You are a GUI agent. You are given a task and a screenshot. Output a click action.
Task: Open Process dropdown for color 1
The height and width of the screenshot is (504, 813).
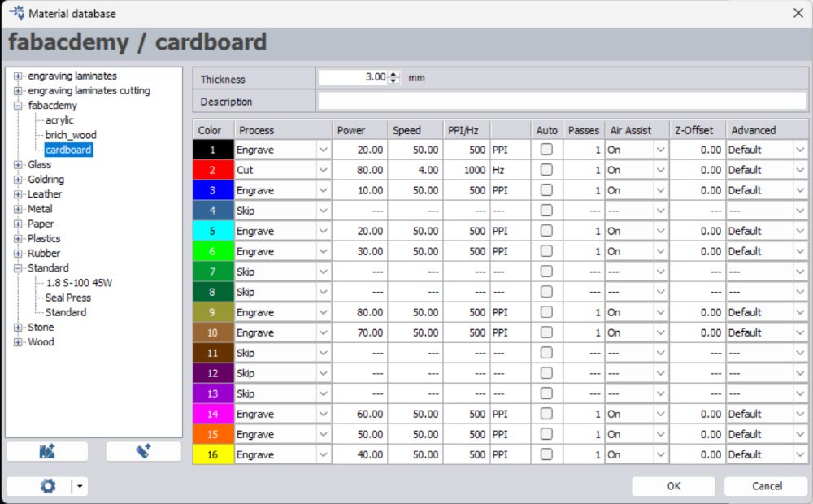(323, 150)
